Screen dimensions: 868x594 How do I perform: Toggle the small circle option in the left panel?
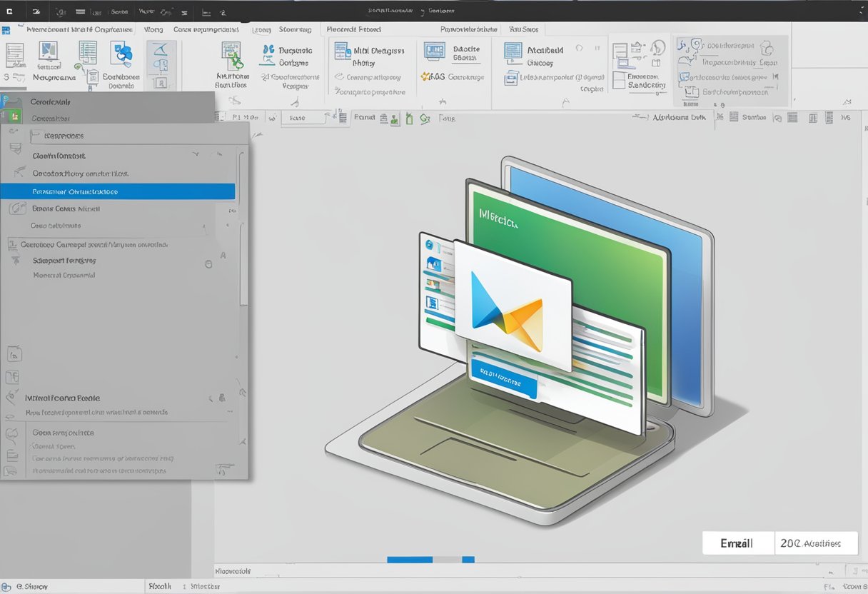tap(208, 263)
